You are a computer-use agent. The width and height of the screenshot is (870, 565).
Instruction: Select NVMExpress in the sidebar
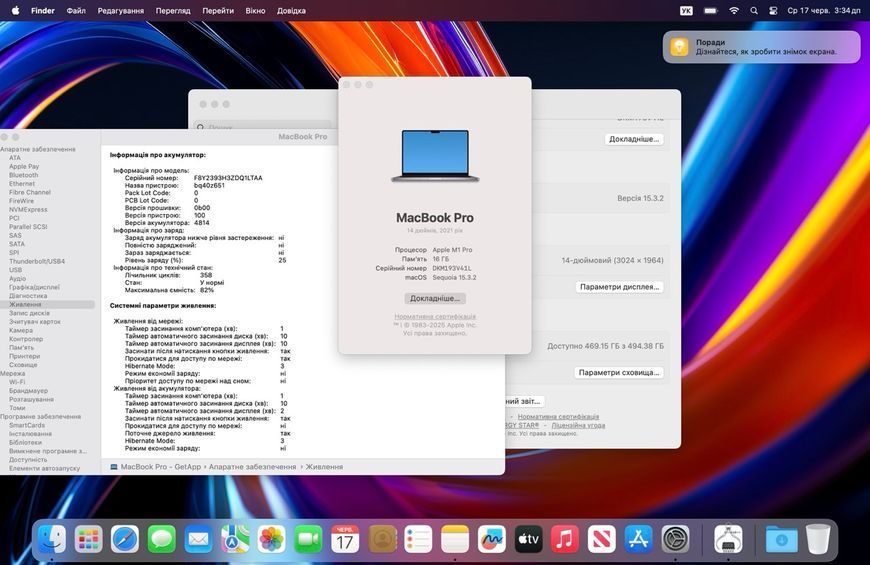[28, 209]
